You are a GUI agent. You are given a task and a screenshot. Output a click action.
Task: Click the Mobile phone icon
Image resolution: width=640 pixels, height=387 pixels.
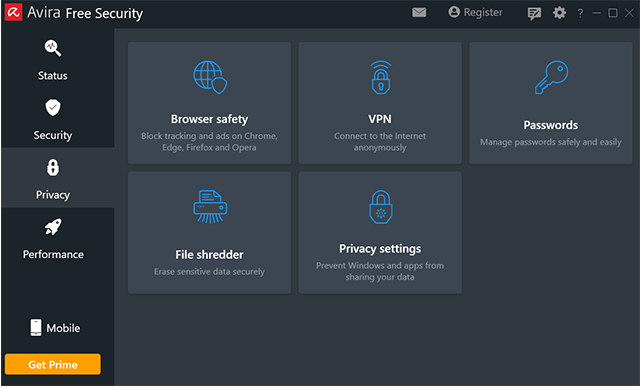click(x=36, y=327)
